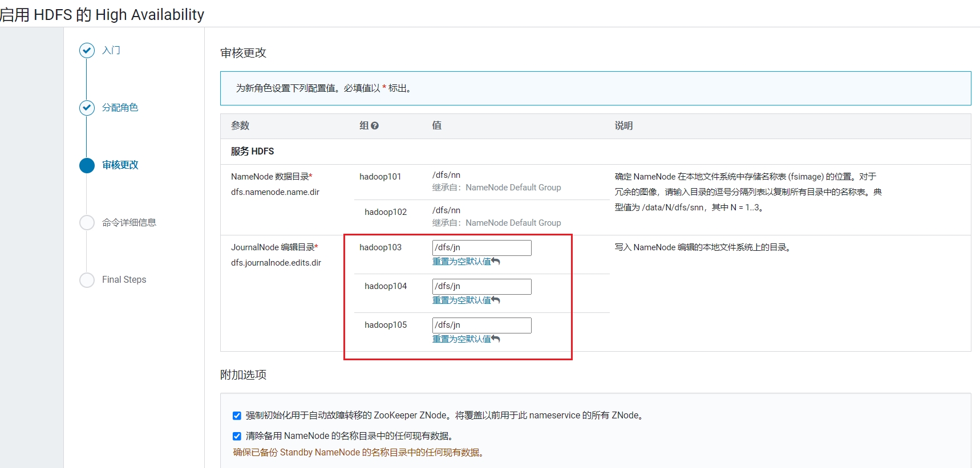Open the 入门 wizard step

pyautogui.click(x=111, y=51)
